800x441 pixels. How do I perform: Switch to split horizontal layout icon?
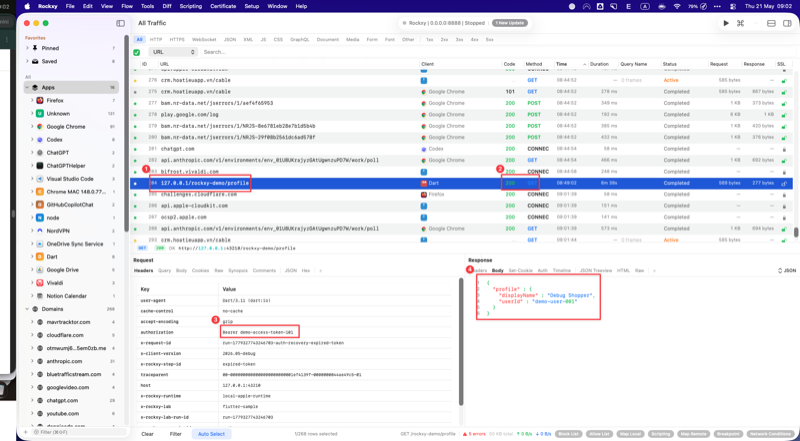coord(771,23)
